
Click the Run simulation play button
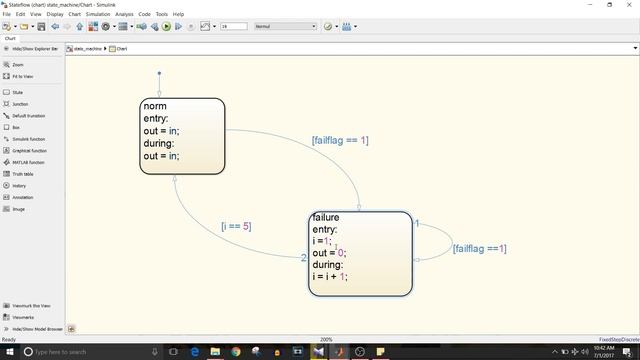(166, 27)
